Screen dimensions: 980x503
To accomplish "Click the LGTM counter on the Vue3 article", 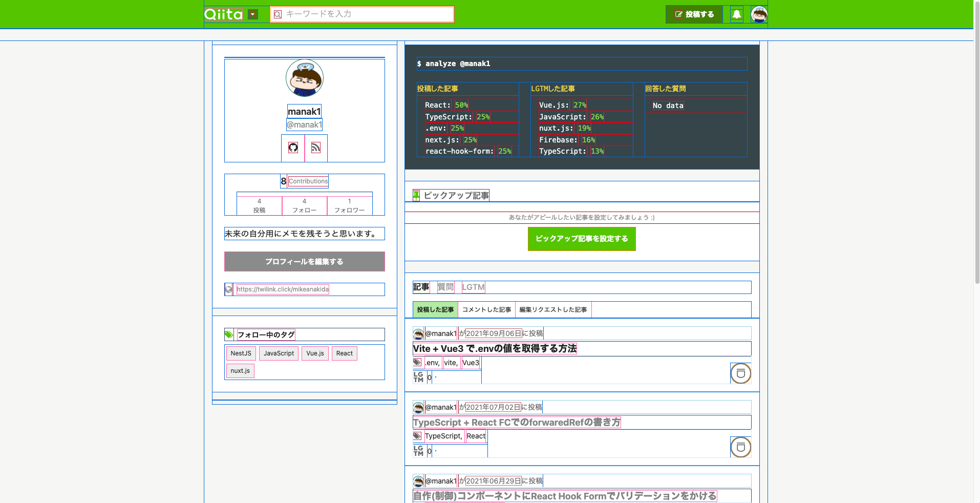I will (x=429, y=377).
